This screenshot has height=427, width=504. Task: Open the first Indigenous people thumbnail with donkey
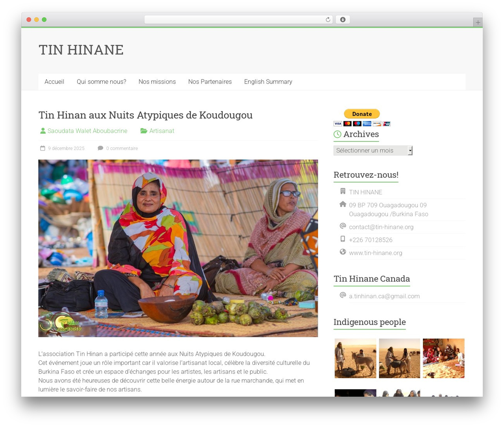[x=356, y=358]
